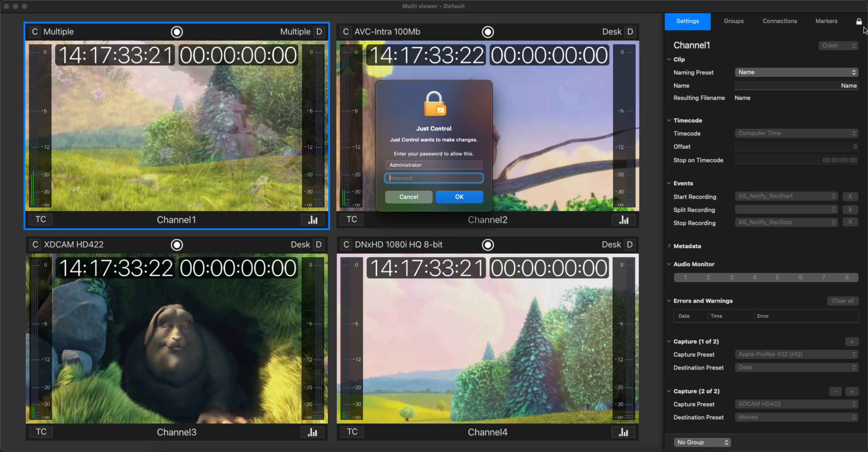The height and width of the screenshot is (452, 868).
Task: Expand the Metadata section
Action: tap(669, 246)
